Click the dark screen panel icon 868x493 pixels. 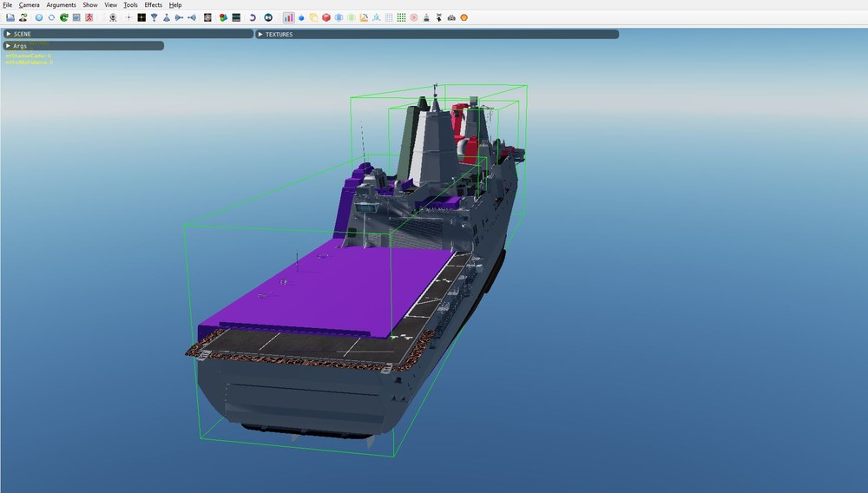(x=236, y=17)
